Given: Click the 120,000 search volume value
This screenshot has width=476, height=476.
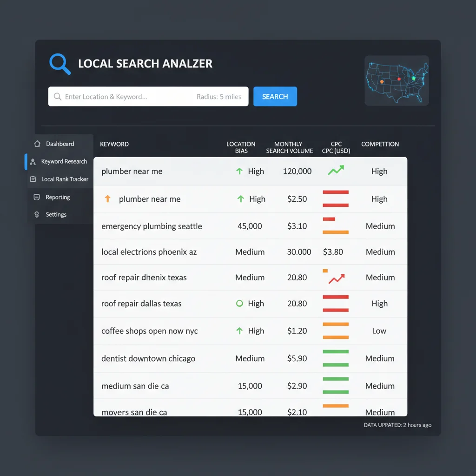Looking at the screenshot, I should 297,172.
